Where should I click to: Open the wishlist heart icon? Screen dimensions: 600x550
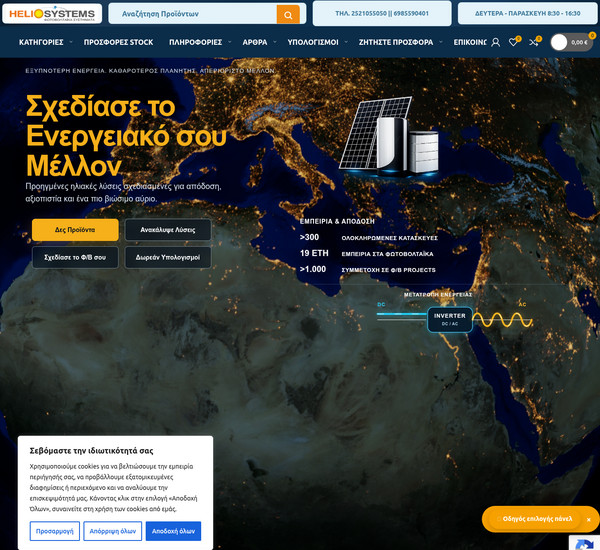point(513,42)
